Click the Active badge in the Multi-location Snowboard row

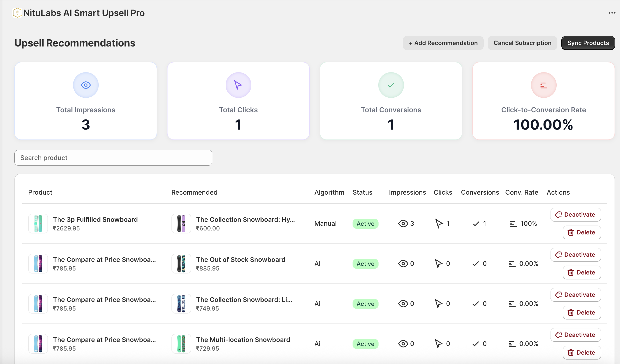(365, 344)
